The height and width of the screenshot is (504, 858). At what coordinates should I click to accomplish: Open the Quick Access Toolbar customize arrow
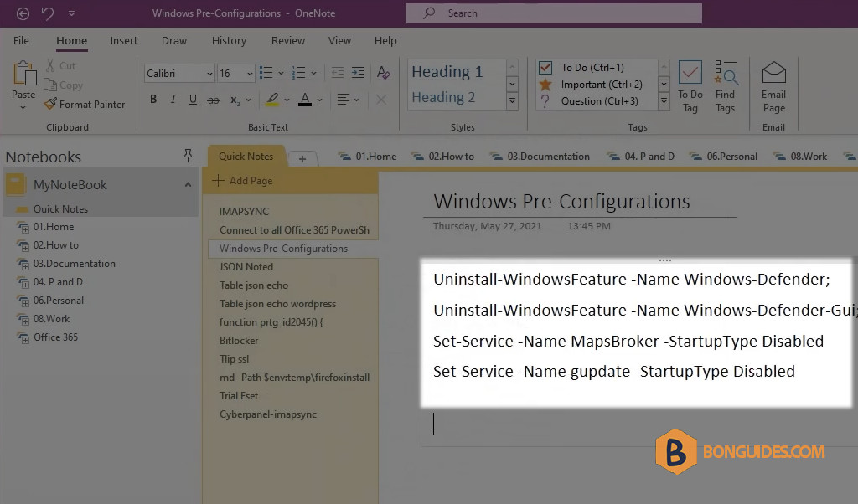[x=72, y=13]
